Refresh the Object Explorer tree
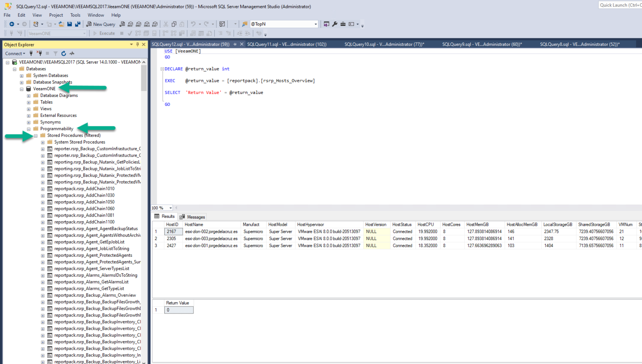 [x=64, y=53]
